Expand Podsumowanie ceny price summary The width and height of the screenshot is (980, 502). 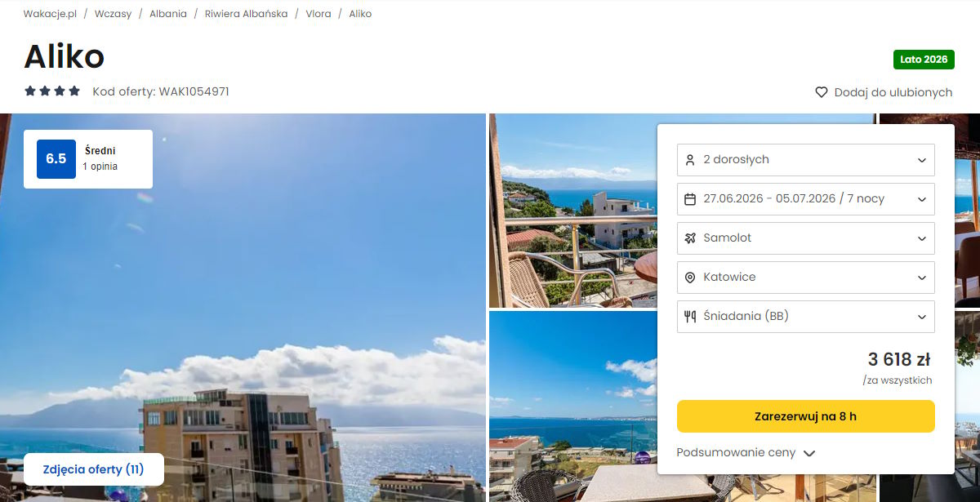[746, 453]
